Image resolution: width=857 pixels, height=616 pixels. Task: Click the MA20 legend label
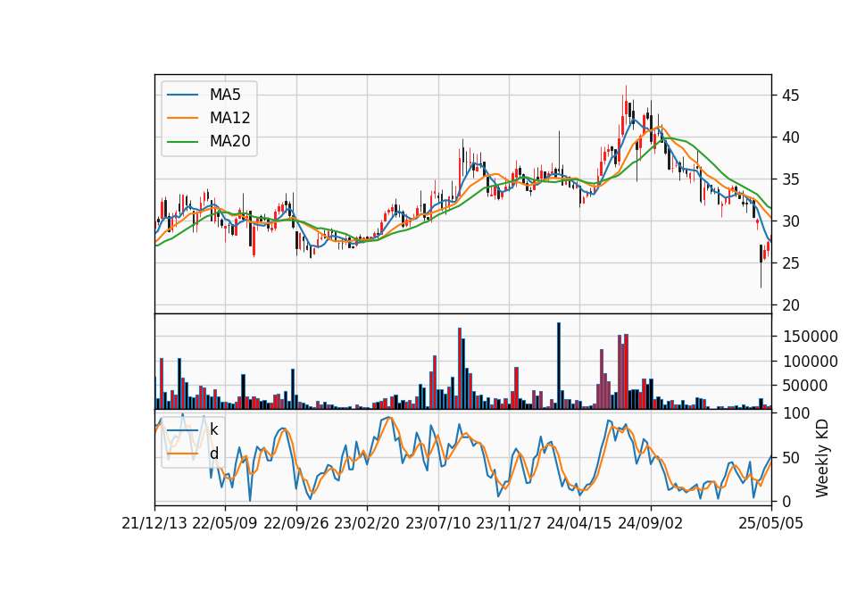tap(229, 142)
